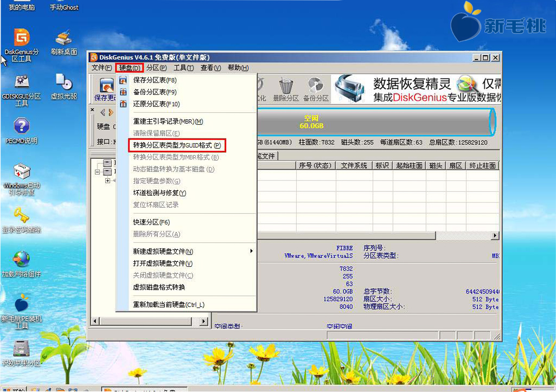Viewport: 556px width, 392px height.
Task: Choose 快速分区(F6) from the menu
Action: tap(187, 222)
